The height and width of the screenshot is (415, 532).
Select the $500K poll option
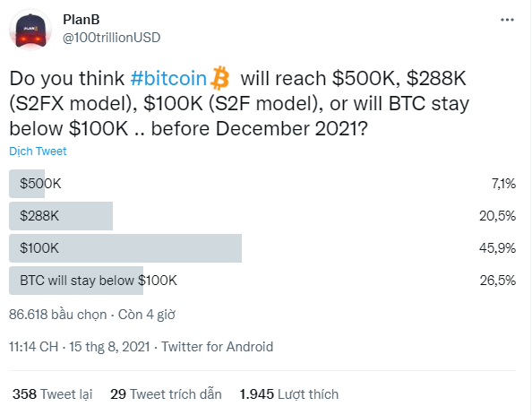point(262,184)
